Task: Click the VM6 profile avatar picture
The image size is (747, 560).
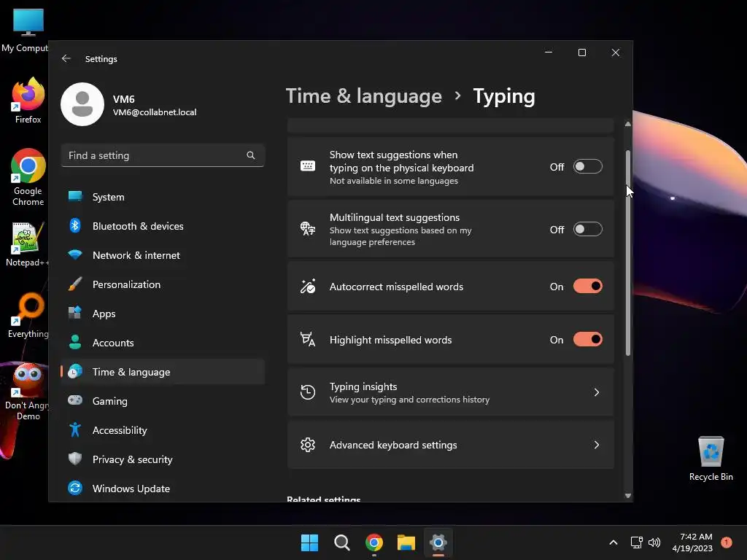Action: point(82,104)
